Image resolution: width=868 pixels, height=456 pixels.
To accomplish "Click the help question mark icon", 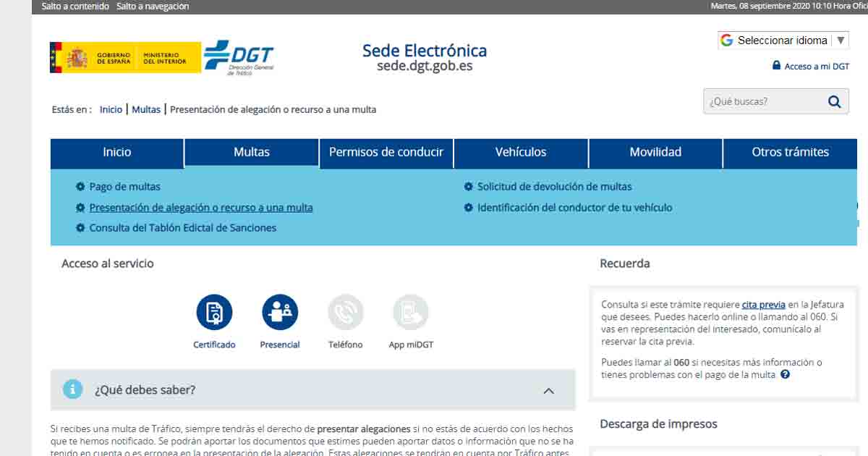I will point(785,375).
